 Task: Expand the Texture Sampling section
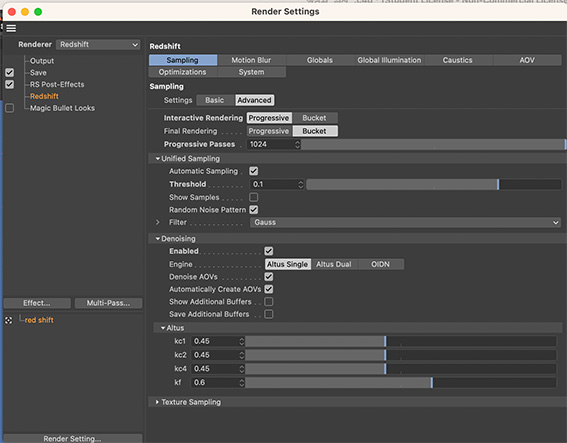coord(157,402)
